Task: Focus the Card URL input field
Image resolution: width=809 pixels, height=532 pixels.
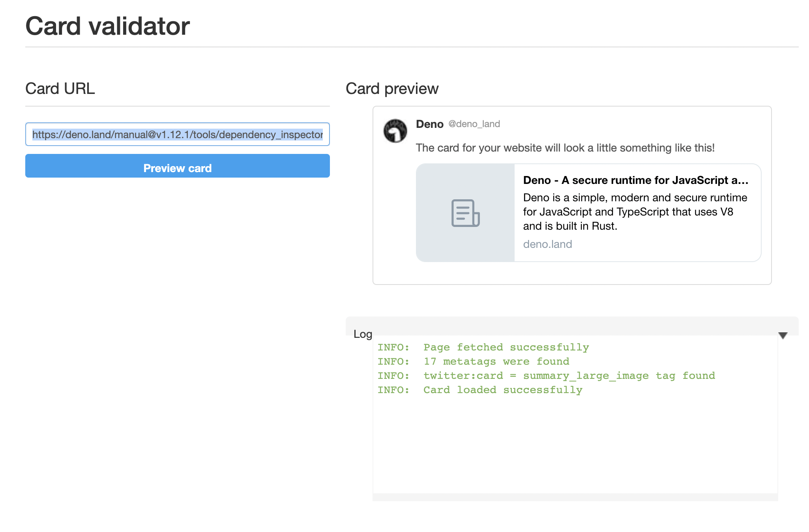Action: pyautogui.click(x=178, y=134)
